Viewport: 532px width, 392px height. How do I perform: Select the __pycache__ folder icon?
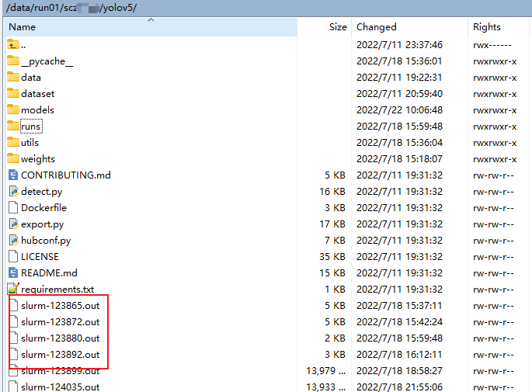pos(12,61)
